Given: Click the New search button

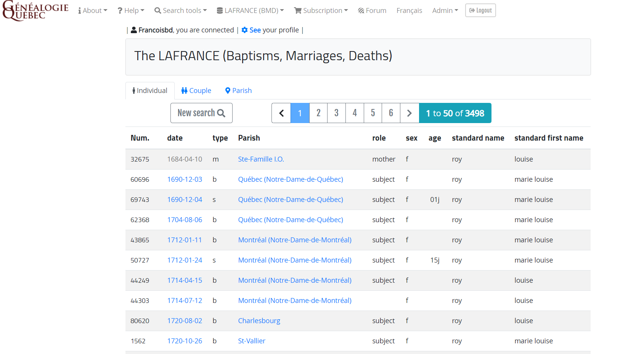Looking at the screenshot, I should (x=201, y=113).
